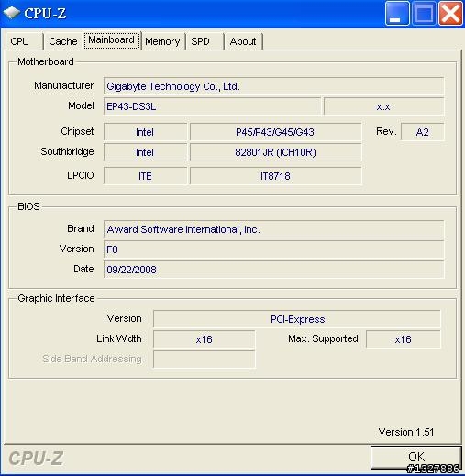Click BIOS Date field 09/22/2008
The width and height of the screenshot is (465, 476).
[x=273, y=270]
